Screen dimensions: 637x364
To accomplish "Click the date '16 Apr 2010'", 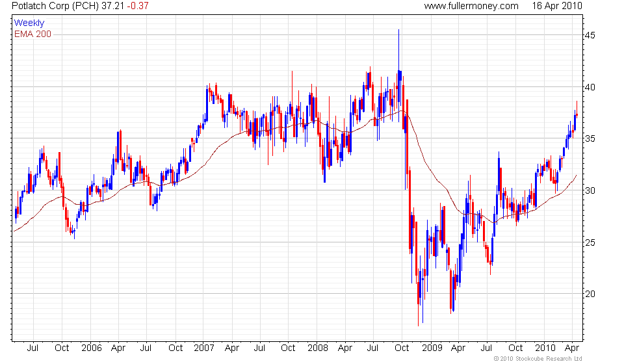I will [557, 6].
